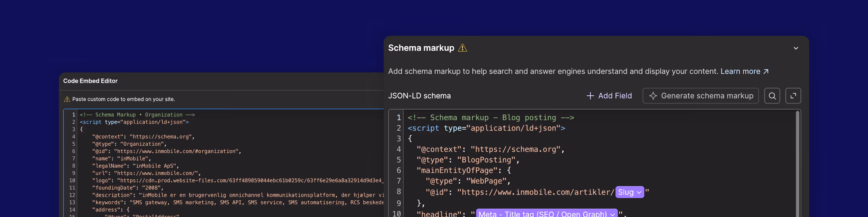Collapse the Schema markup section chevron

click(796, 48)
